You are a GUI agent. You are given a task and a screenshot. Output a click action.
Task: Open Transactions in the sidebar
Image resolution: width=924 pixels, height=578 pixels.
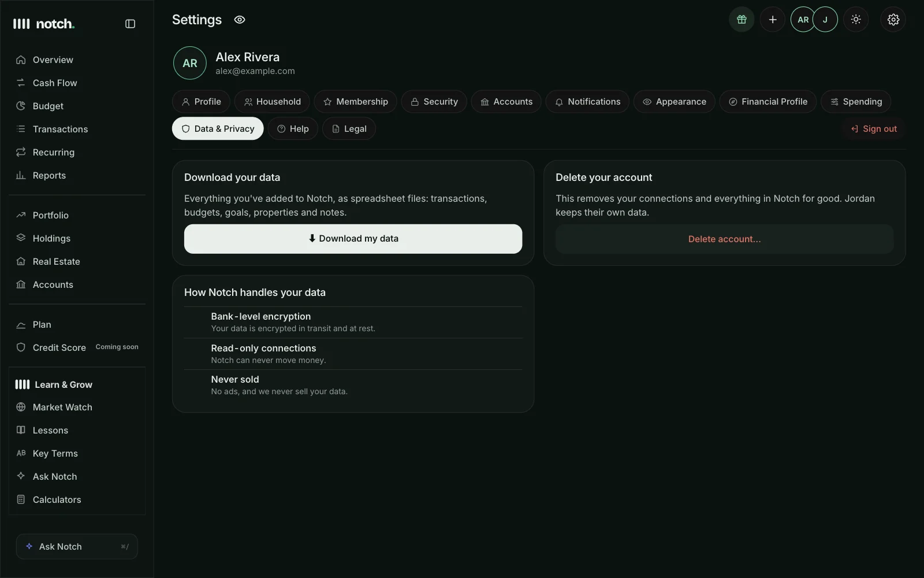[77, 129]
